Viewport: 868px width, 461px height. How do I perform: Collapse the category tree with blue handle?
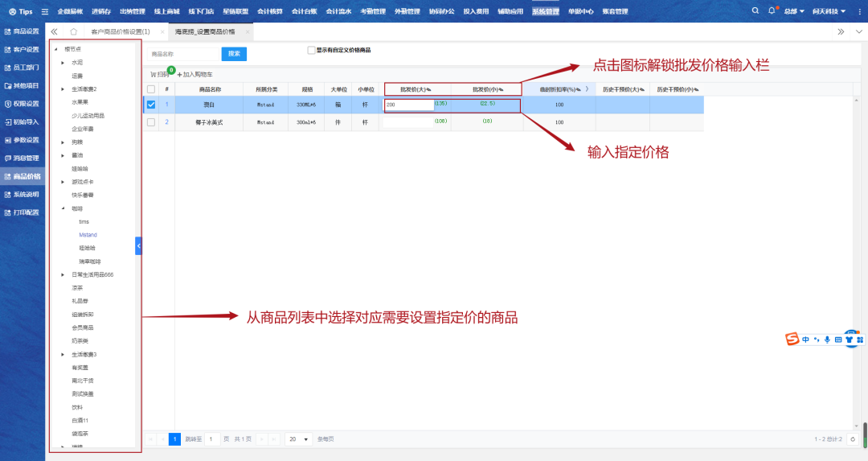(x=138, y=245)
